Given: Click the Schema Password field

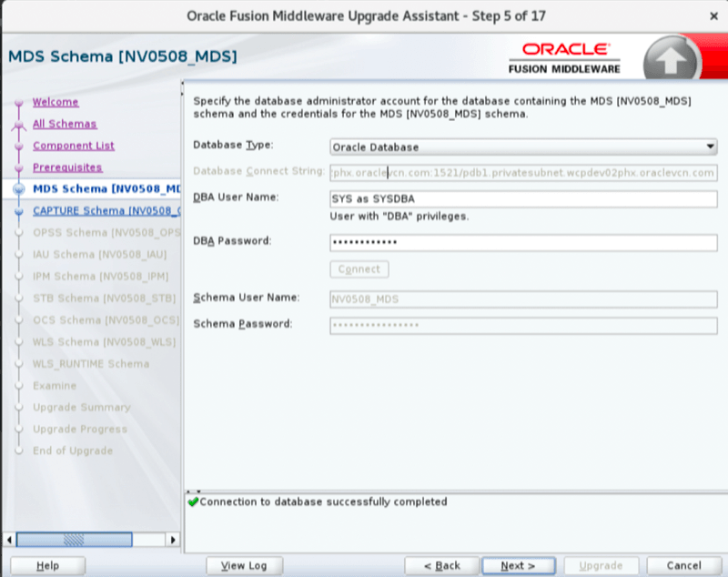Looking at the screenshot, I should click(523, 326).
